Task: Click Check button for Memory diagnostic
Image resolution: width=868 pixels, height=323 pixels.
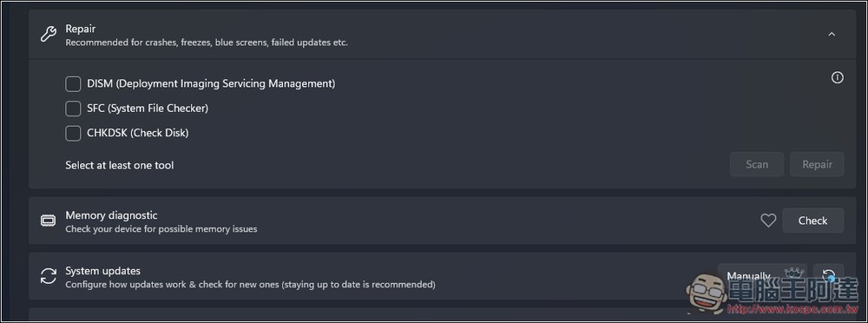Action: coord(812,221)
